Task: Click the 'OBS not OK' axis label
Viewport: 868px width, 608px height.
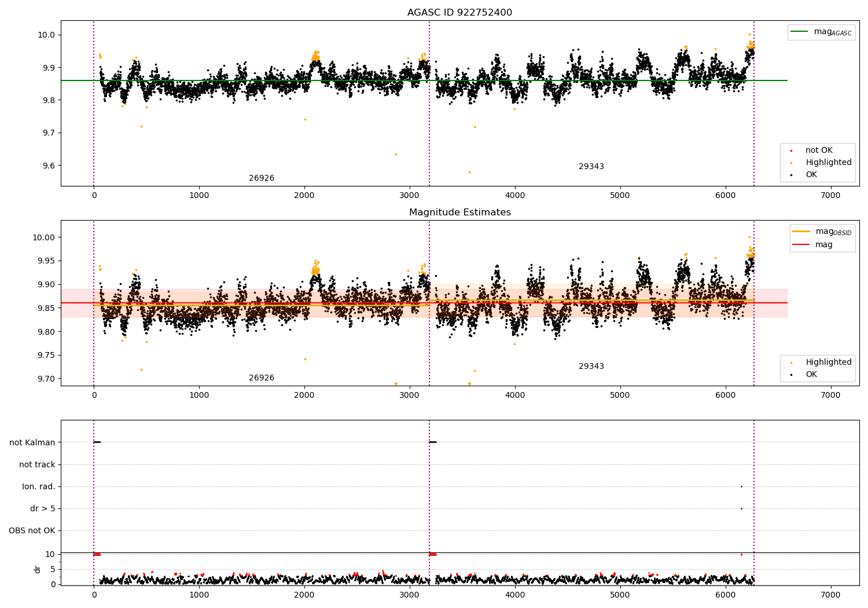Action: pos(32,531)
